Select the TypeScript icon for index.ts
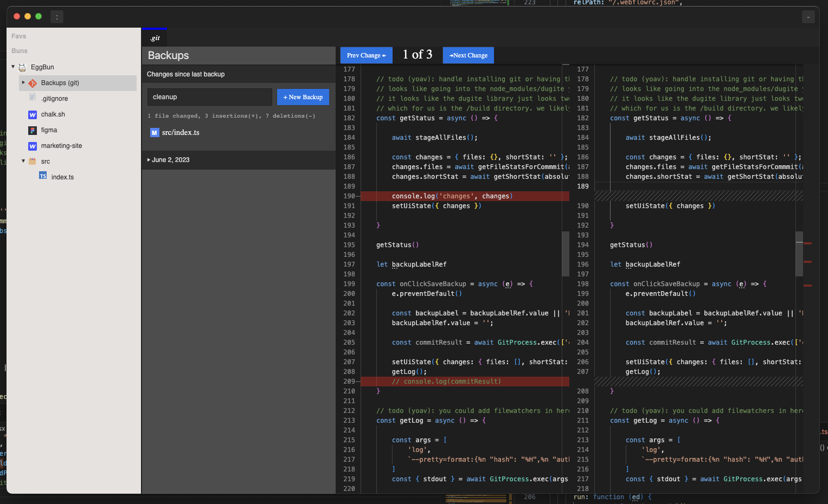This screenshot has width=828, height=504. coord(43,176)
